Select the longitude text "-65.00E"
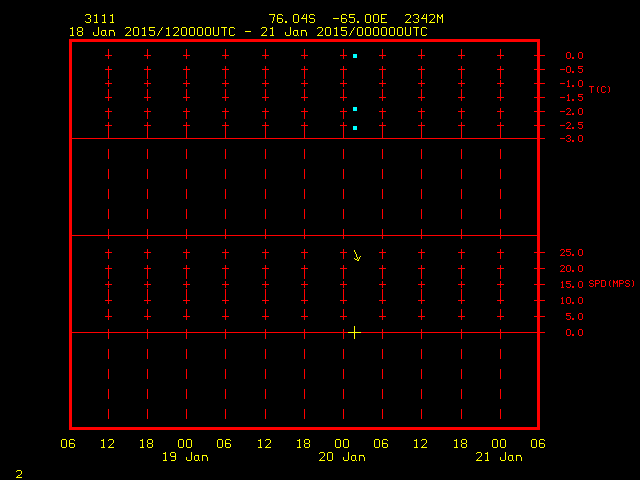The height and width of the screenshot is (480, 640). [360, 19]
